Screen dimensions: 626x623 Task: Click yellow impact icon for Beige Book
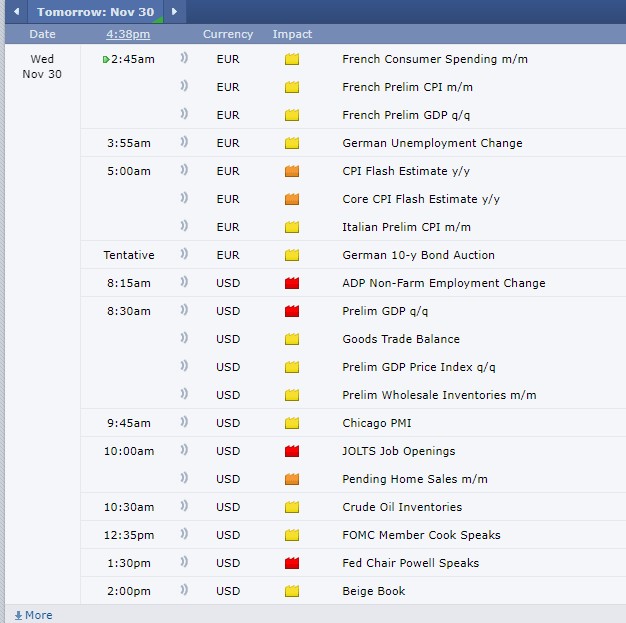click(x=292, y=591)
